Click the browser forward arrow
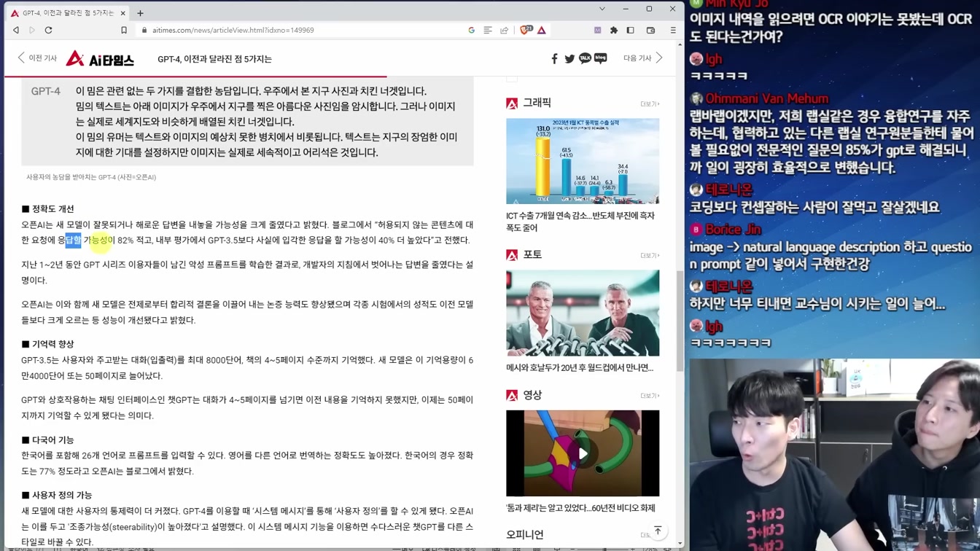The image size is (980, 551). tap(32, 31)
